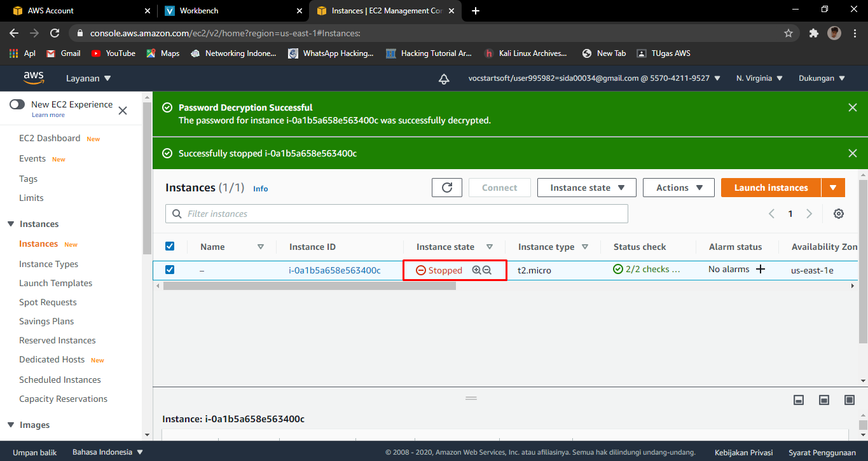Open Launch Templates in sidebar
Image resolution: width=868 pixels, height=461 pixels.
pos(56,283)
